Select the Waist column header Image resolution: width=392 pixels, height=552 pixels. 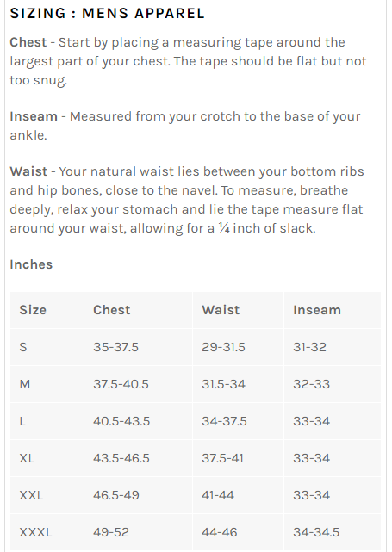click(x=221, y=310)
